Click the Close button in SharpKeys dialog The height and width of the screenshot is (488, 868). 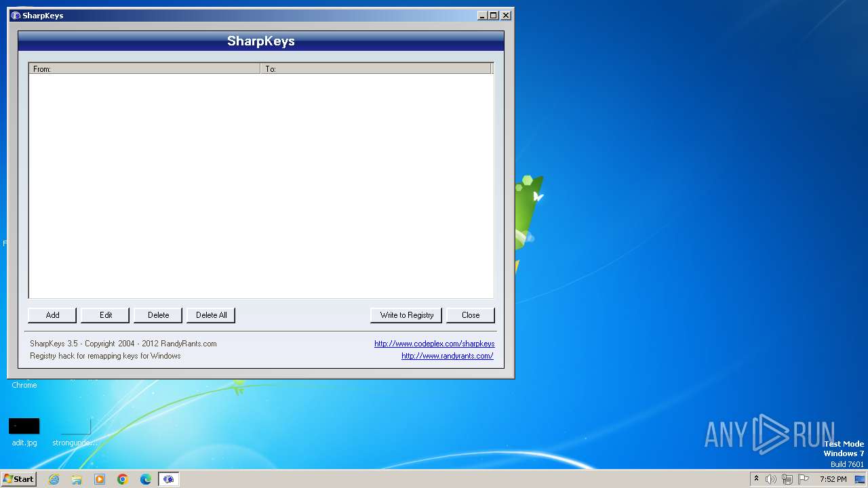(471, 315)
